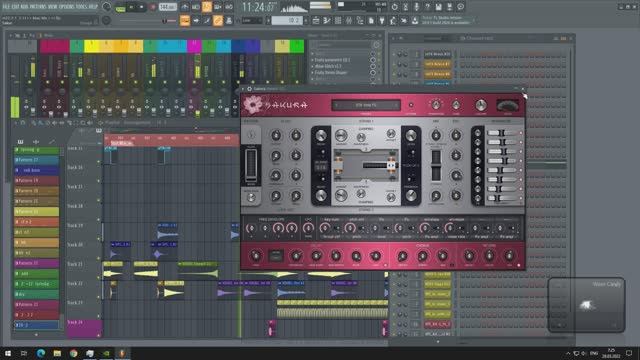640x360 pixels.
Task: Click the audio wave icon above pattern picker
Action: [x=36, y=142]
